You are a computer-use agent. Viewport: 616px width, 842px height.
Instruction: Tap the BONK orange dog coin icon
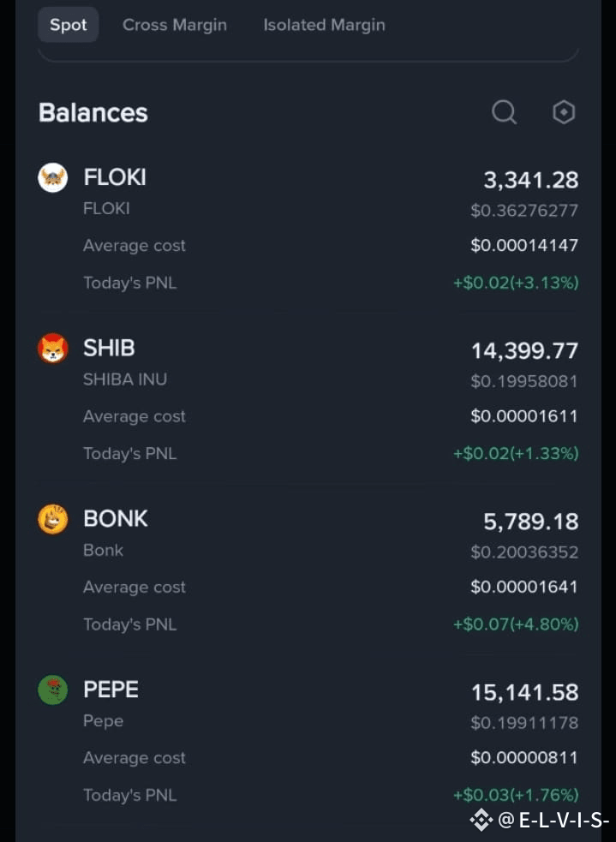point(52,519)
